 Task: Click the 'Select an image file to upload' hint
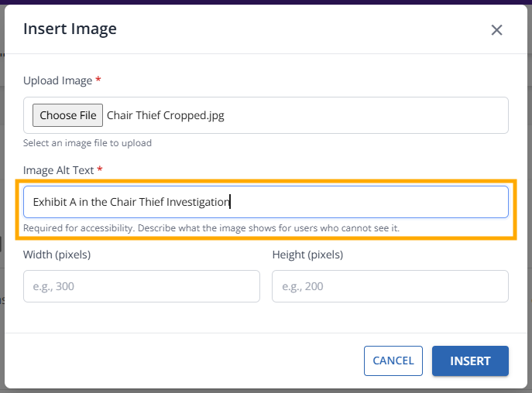(x=88, y=143)
